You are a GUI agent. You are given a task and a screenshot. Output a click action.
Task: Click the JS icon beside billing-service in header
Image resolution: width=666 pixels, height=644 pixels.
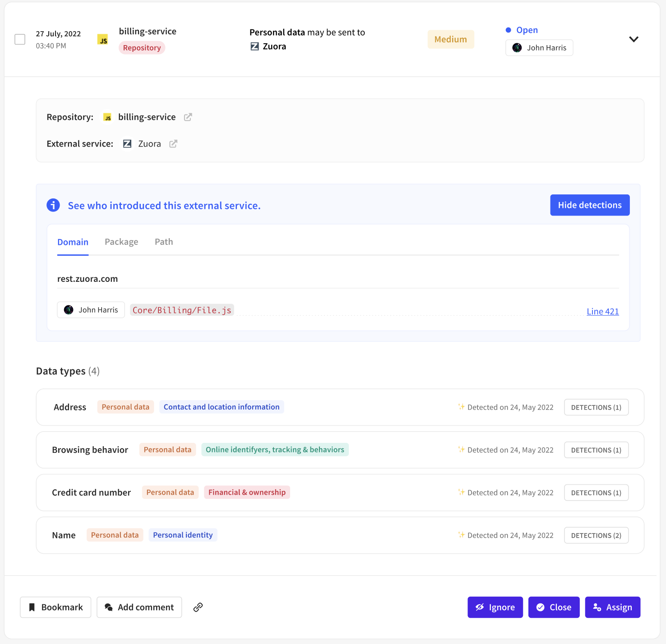click(103, 40)
